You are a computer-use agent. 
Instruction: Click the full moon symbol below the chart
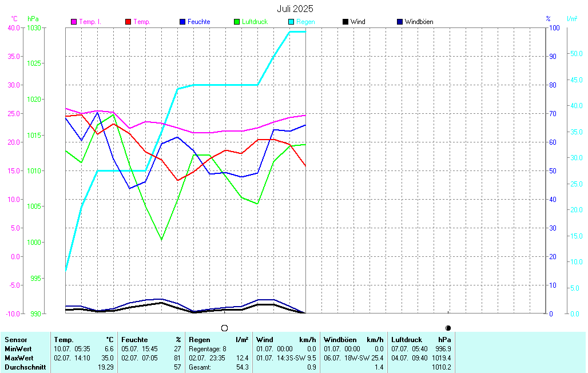[225, 328]
